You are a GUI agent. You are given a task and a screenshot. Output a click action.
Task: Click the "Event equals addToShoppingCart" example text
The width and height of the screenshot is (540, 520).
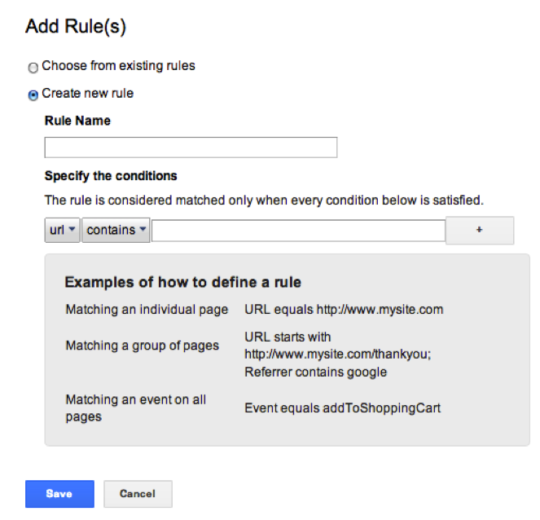coord(342,408)
